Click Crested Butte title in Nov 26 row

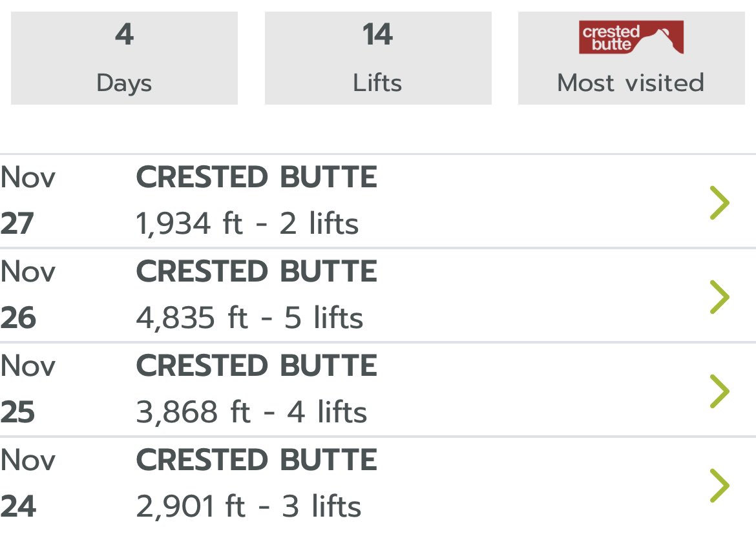click(257, 271)
